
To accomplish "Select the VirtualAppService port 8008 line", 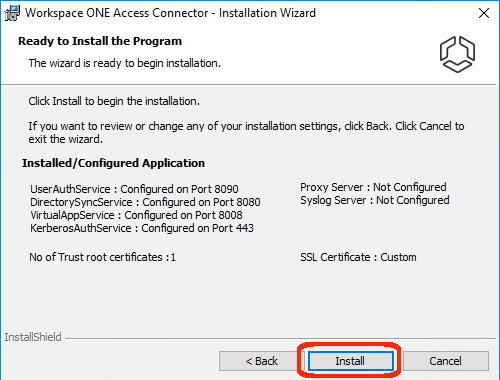I will (136, 215).
